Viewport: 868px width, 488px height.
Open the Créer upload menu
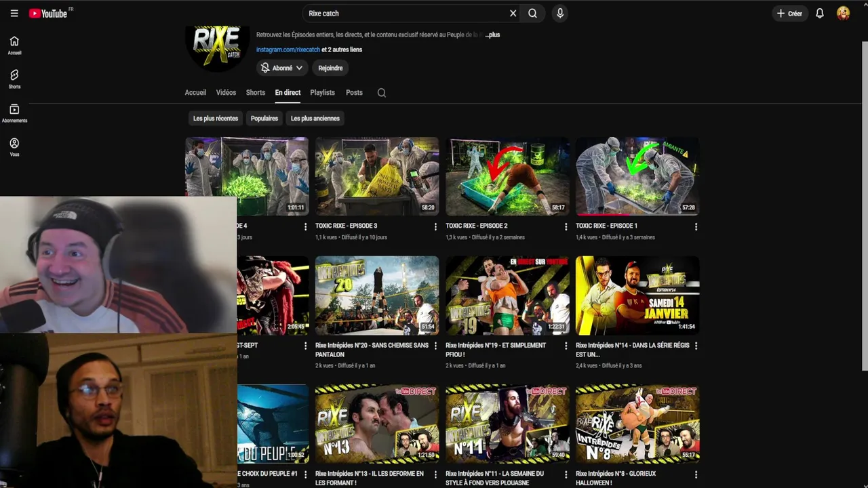pyautogui.click(x=789, y=14)
